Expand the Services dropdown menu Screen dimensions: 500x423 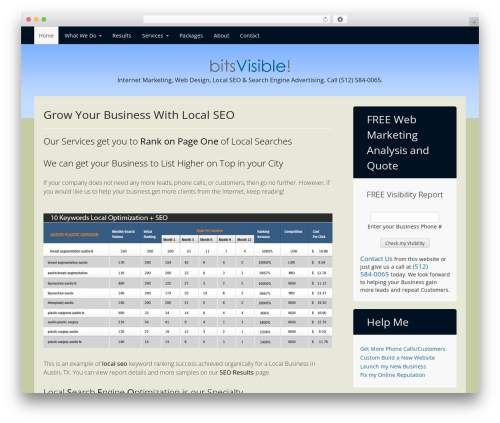coord(155,35)
